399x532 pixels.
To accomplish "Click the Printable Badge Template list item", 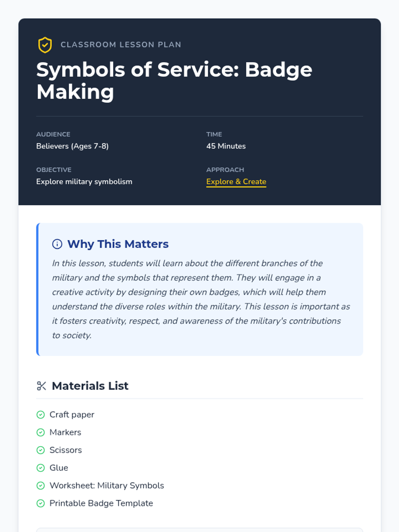I will pyautogui.click(x=101, y=503).
